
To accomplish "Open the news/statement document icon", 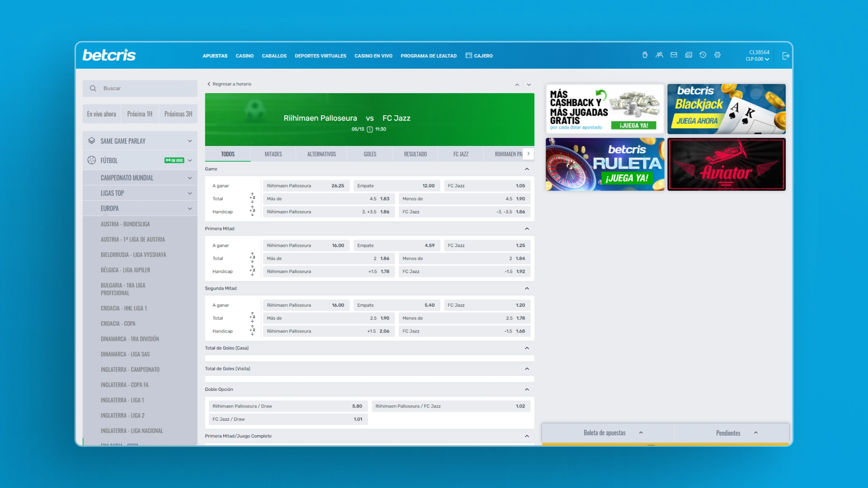I will [x=689, y=55].
